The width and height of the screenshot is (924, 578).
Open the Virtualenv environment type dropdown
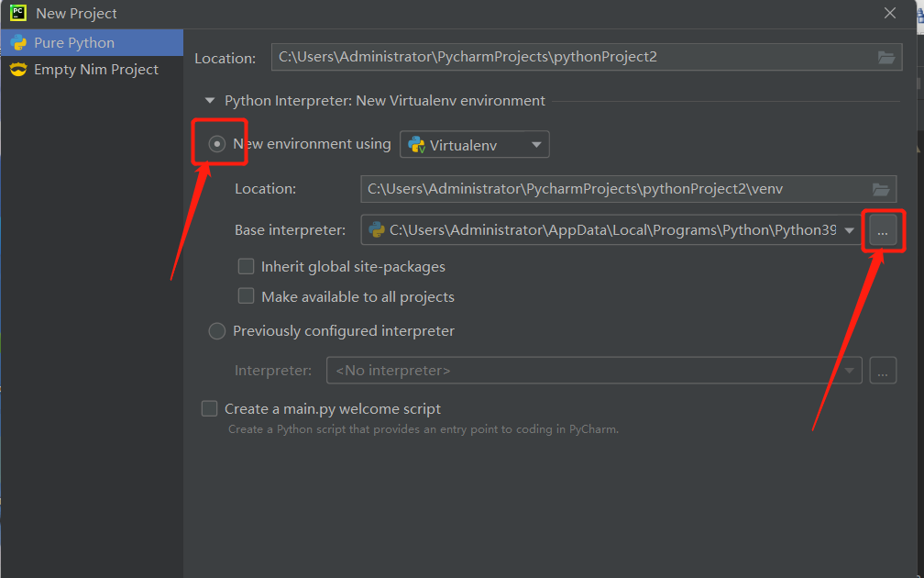point(475,145)
